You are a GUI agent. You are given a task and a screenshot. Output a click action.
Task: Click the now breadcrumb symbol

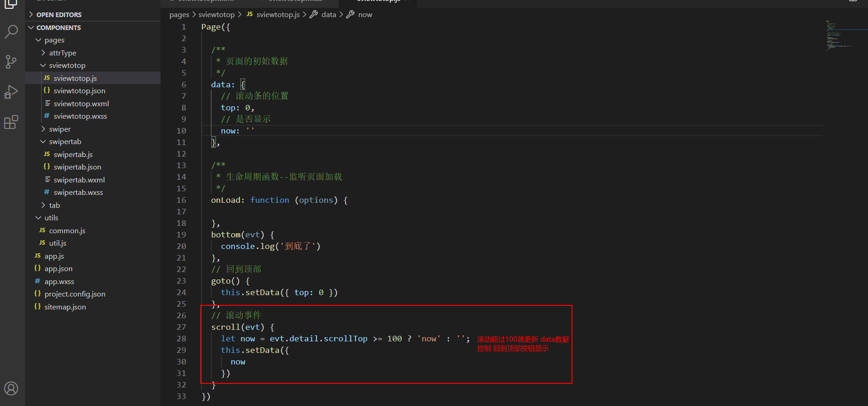(x=359, y=15)
